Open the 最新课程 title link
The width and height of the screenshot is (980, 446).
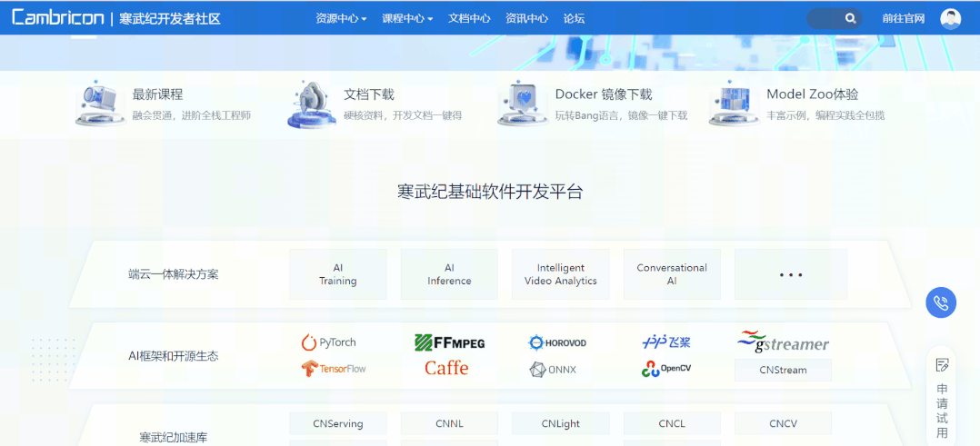click(x=157, y=94)
